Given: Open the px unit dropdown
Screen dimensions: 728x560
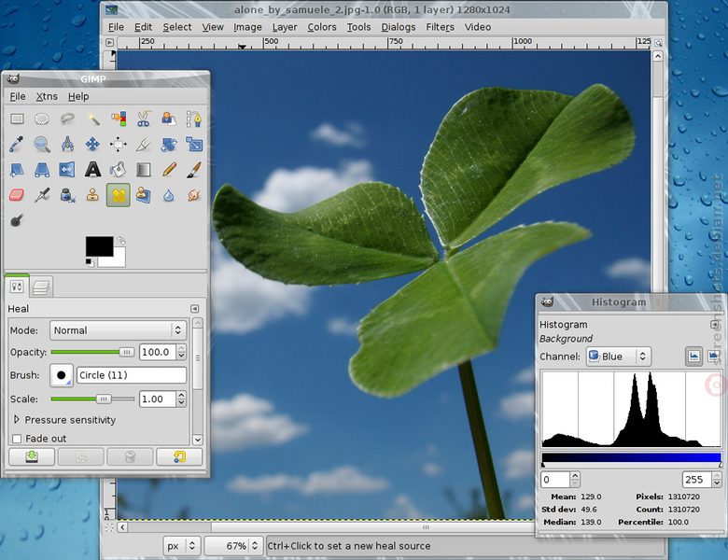Looking at the screenshot, I should point(182,546).
